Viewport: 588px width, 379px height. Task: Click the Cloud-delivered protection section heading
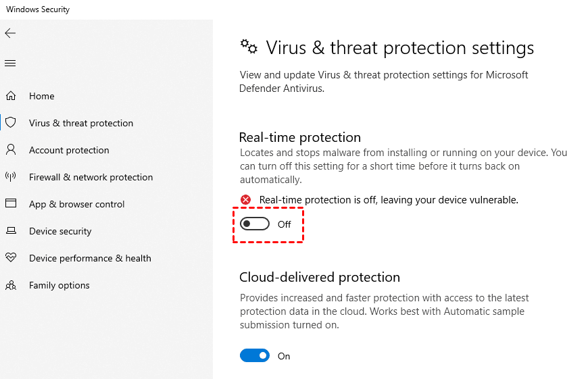click(320, 277)
